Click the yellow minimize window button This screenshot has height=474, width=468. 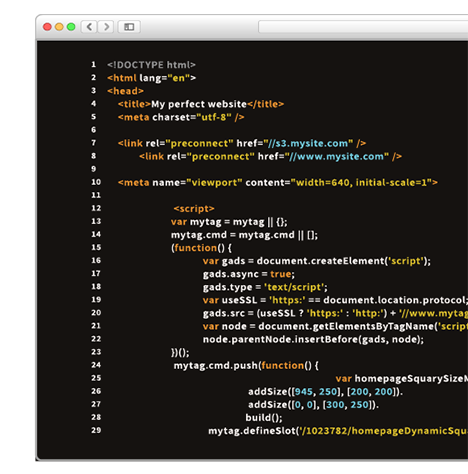[59, 27]
